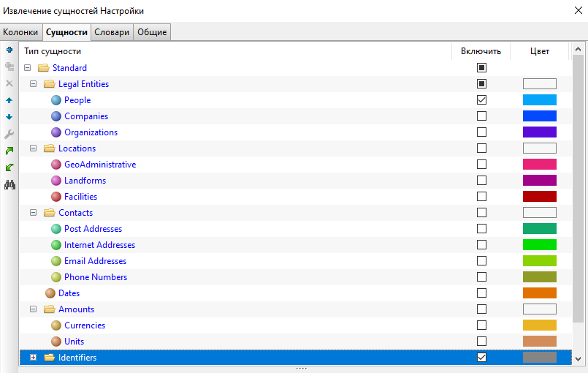
Task: Click the move up arrow icon
Action: pyautogui.click(x=9, y=100)
